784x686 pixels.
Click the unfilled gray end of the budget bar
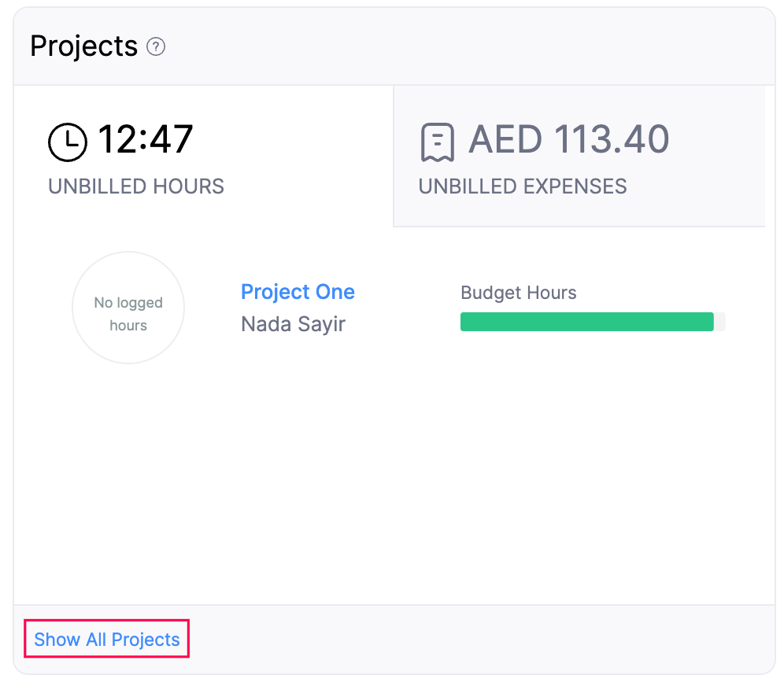click(719, 322)
